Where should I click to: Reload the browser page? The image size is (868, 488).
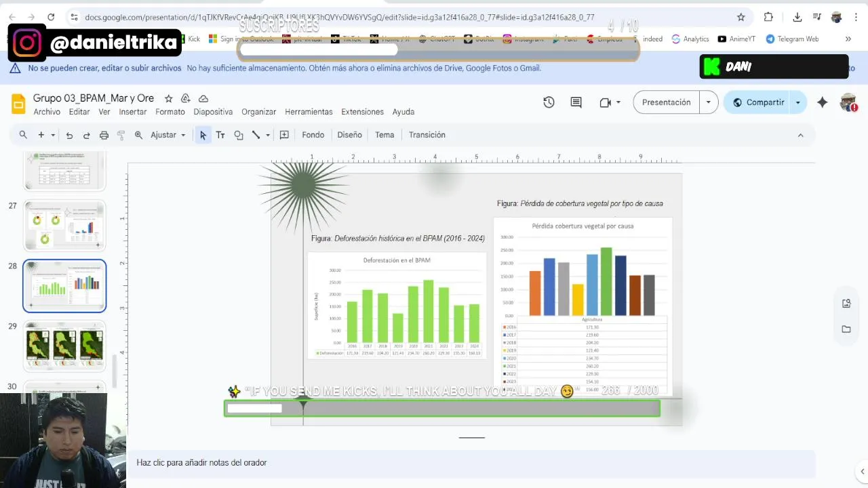point(51,17)
